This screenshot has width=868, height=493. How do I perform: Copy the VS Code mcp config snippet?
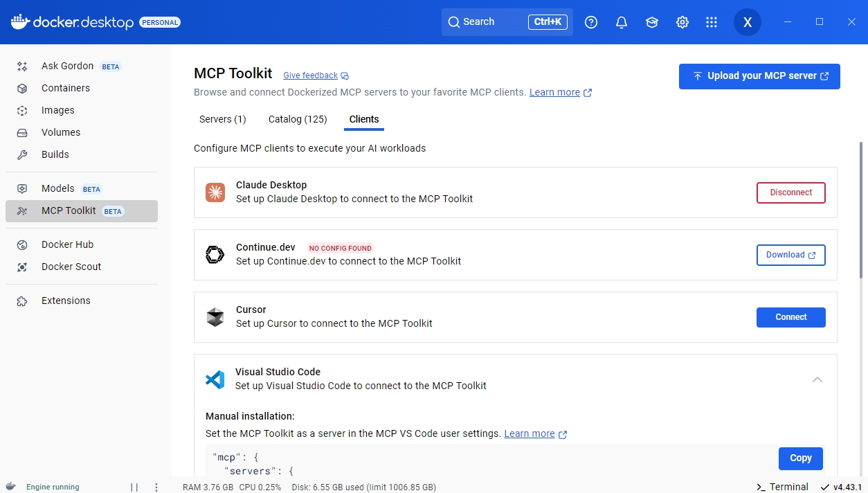click(x=801, y=458)
